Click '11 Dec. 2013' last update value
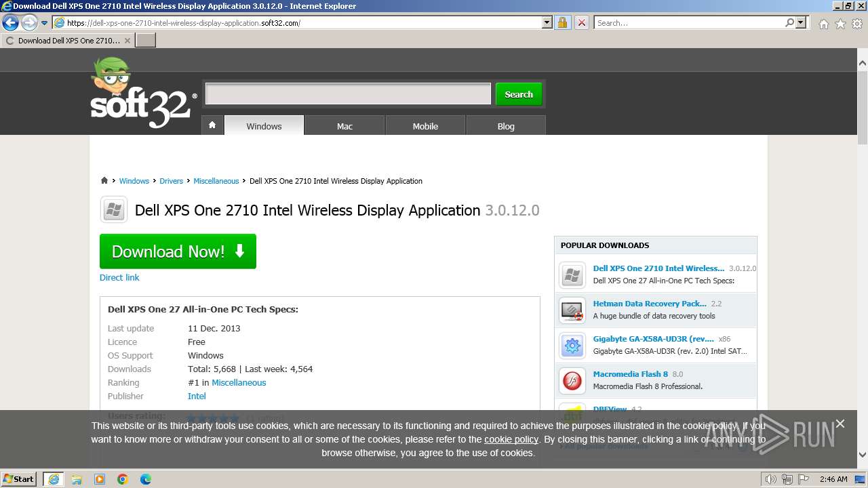Image resolution: width=868 pixels, height=488 pixels. click(214, 328)
